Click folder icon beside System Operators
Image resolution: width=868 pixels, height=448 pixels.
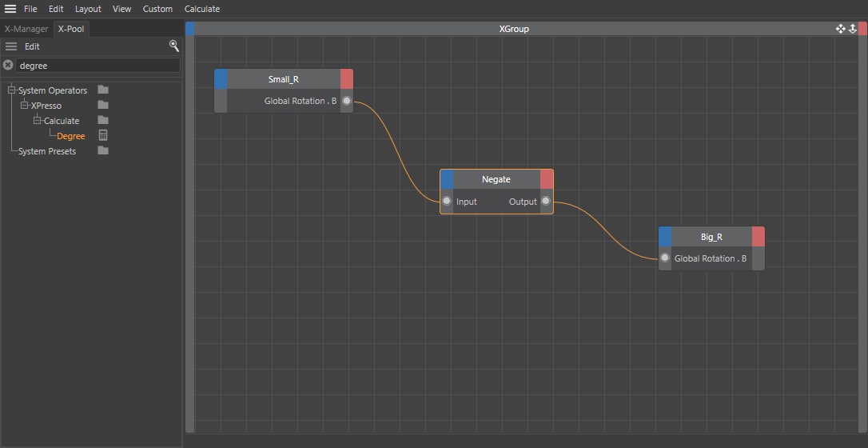coord(103,90)
